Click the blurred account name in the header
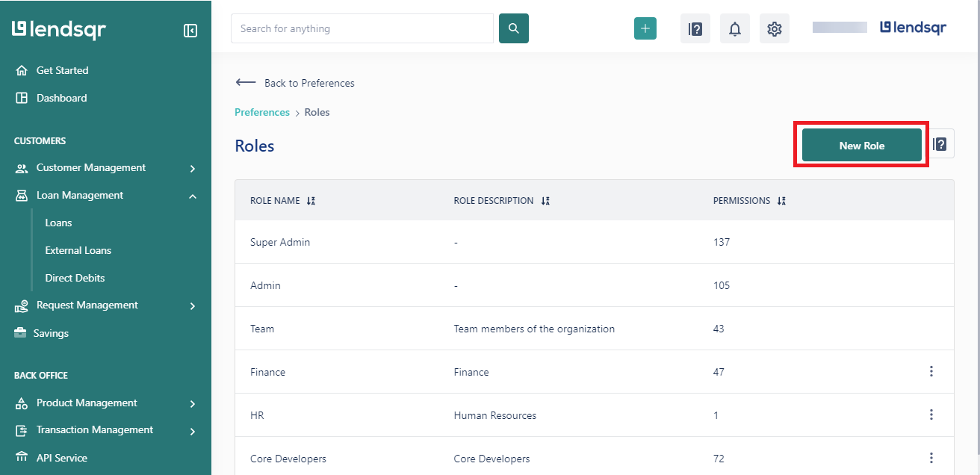Image resolution: width=980 pixels, height=475 pixels. (840, 28)
